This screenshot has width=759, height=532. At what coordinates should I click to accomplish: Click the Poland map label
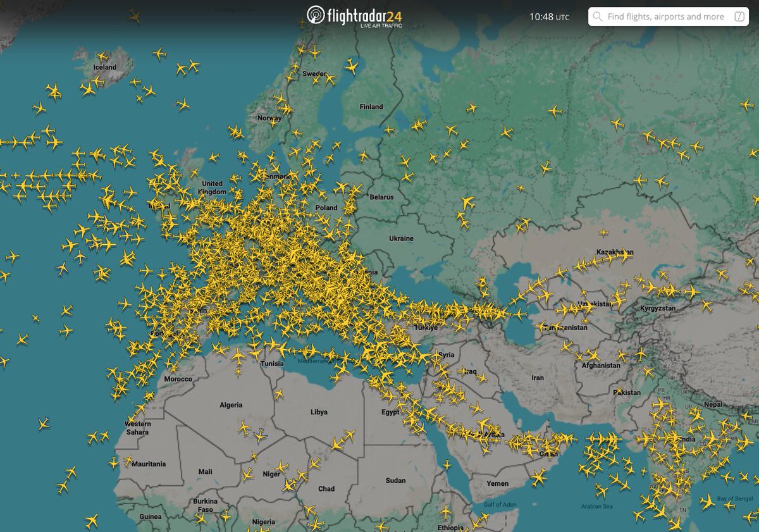pos(326,207)
